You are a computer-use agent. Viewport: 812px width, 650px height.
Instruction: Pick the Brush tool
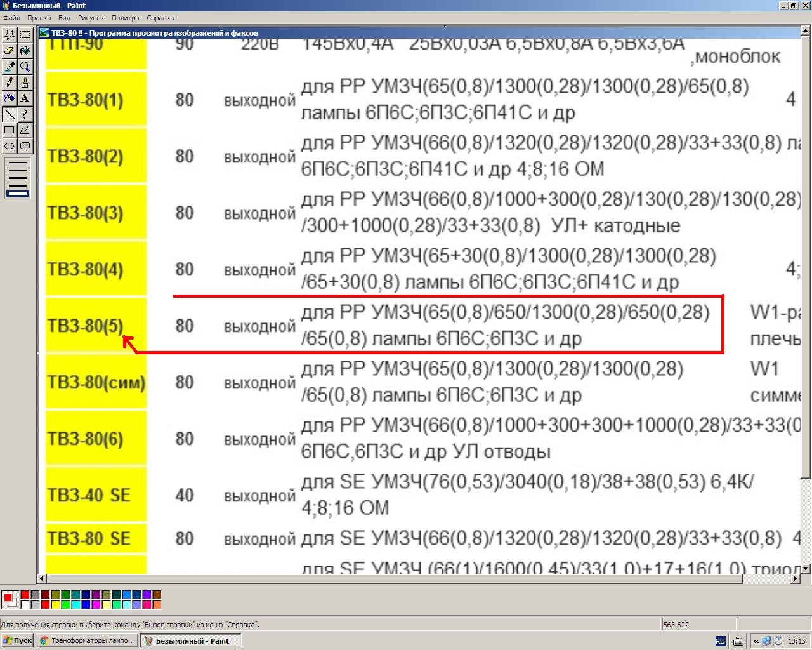click(25, 83)
